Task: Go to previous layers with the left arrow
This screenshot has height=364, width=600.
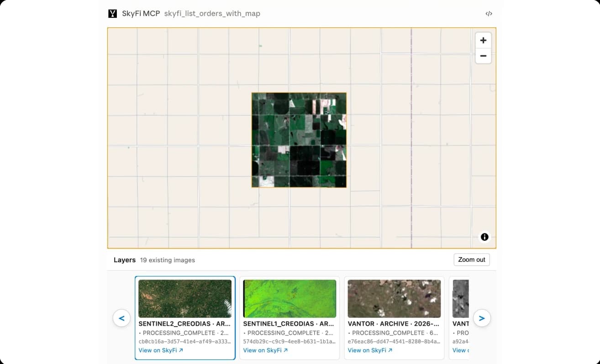Action: (x=121, y=318)
